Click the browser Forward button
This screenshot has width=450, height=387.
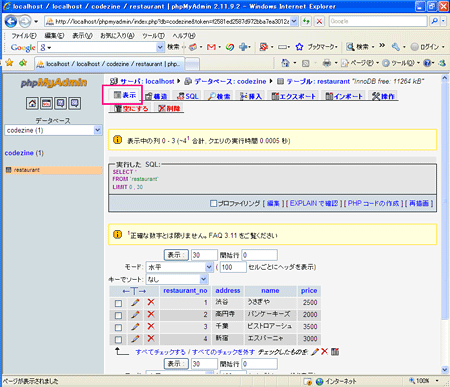click(24, 22)
